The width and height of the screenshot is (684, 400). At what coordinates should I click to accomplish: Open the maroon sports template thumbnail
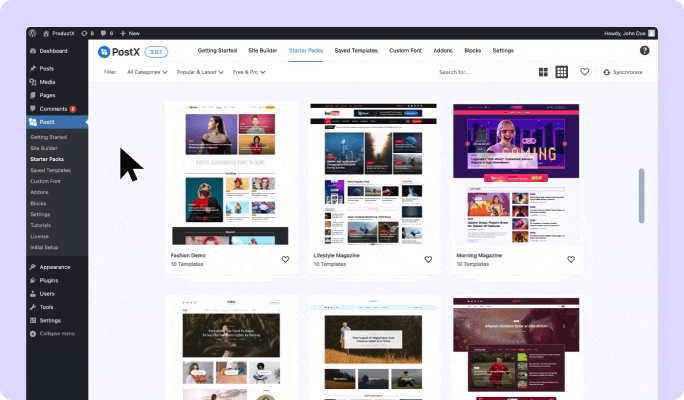[516, 349]
